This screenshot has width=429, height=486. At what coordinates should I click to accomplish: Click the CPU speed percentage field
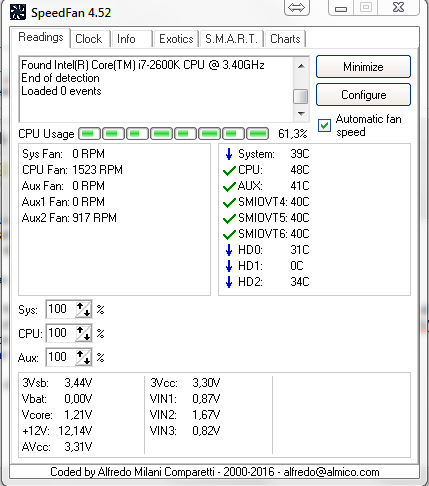click(x=60, y=333)
